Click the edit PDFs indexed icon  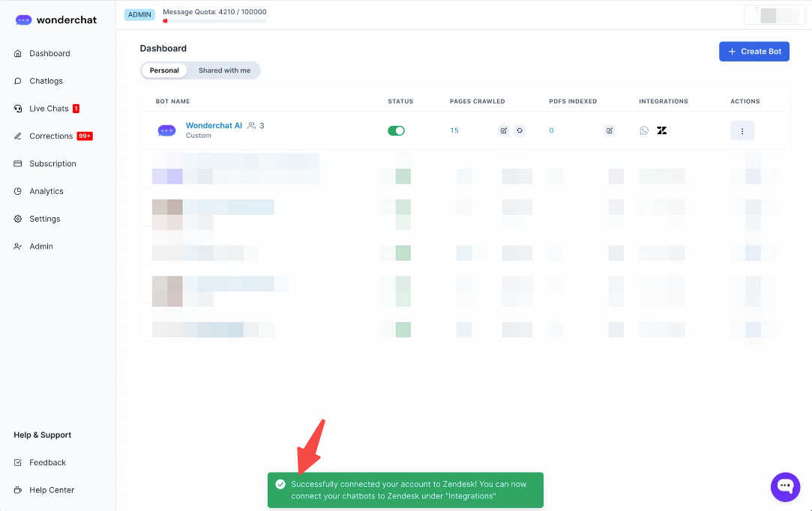coord(610,130)
